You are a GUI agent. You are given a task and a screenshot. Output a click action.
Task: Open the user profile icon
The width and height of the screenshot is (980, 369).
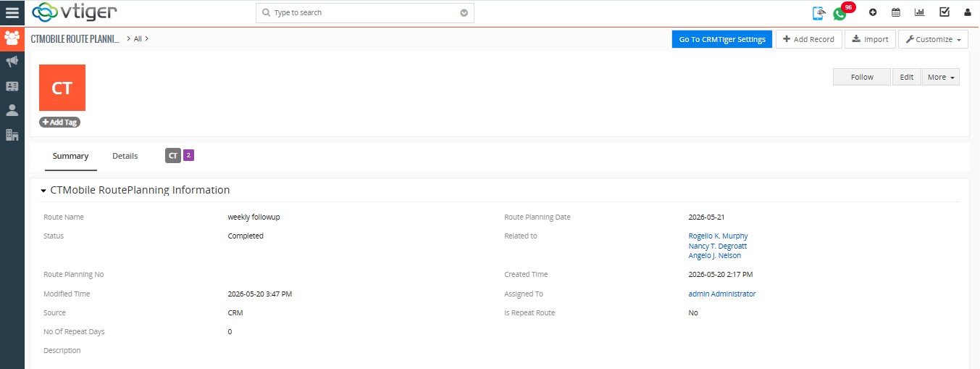click(967, 12)
